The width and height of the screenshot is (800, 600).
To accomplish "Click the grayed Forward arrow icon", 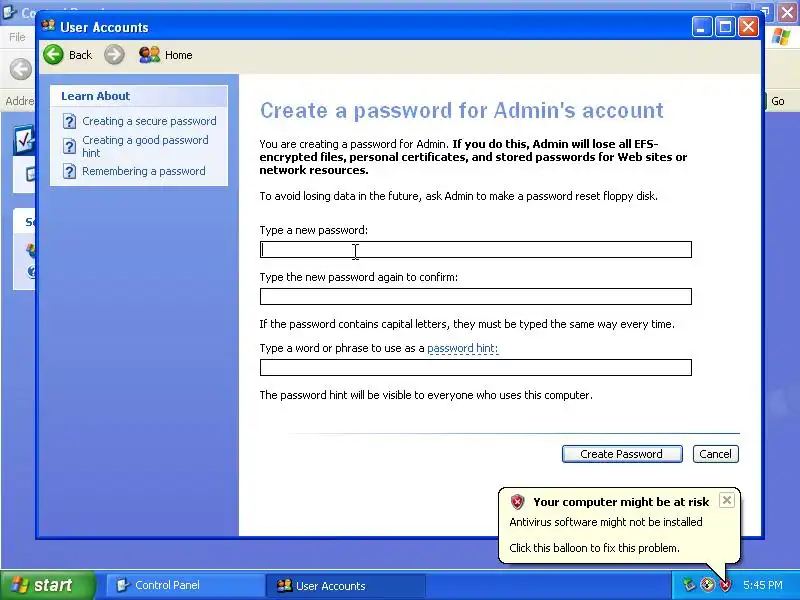I will (114, 55).
